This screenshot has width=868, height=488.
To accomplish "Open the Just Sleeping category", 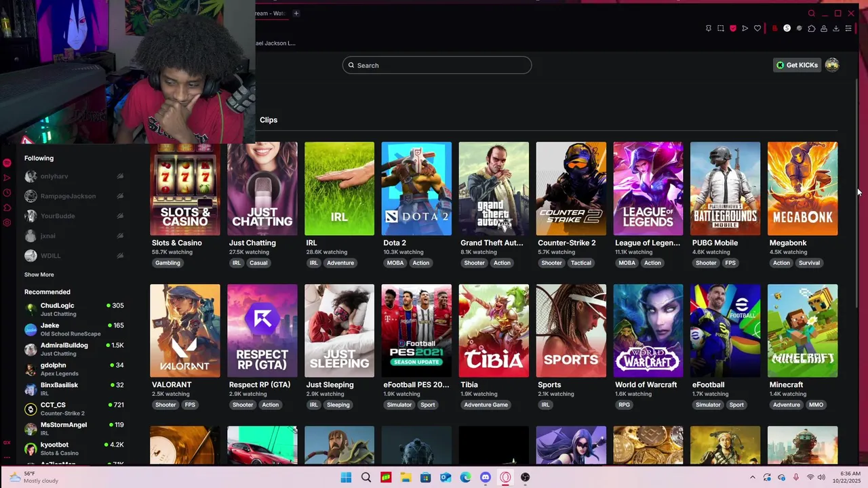I will [339, 331].
